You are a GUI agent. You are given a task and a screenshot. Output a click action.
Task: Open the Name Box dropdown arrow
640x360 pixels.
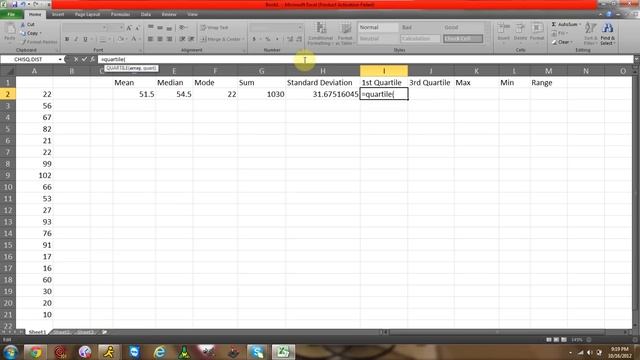[x=60, y=60]
